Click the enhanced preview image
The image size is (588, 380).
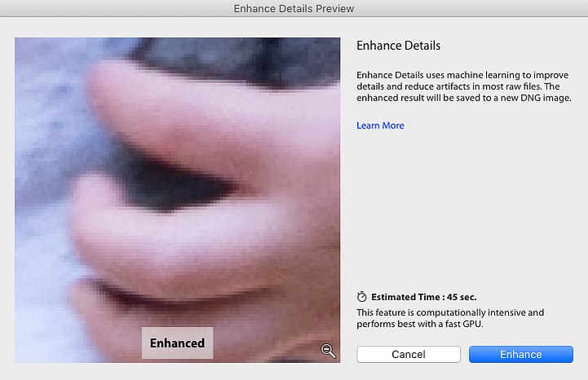[177, 200]
